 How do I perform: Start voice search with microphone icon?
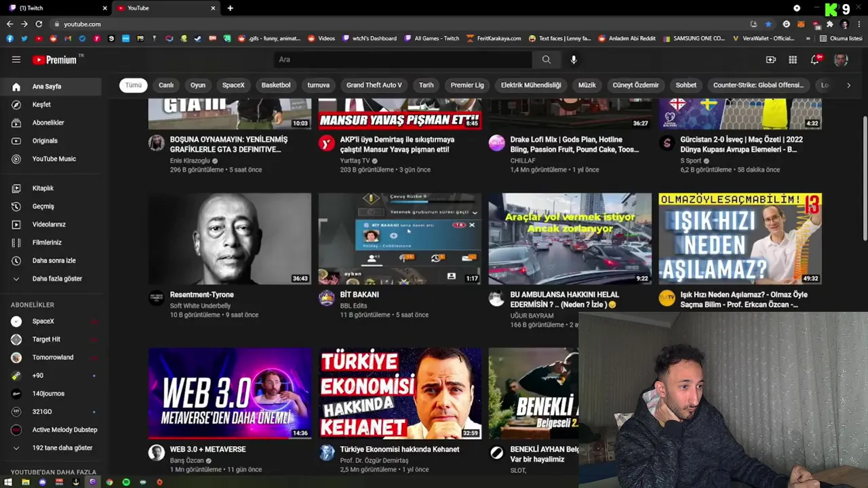click(574, 60)
